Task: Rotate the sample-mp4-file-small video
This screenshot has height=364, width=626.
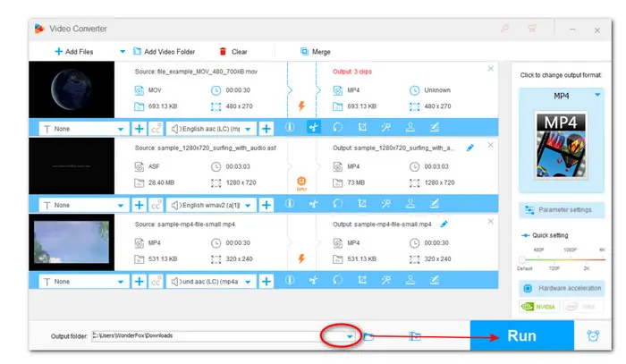Action: [x=338, y=280]
